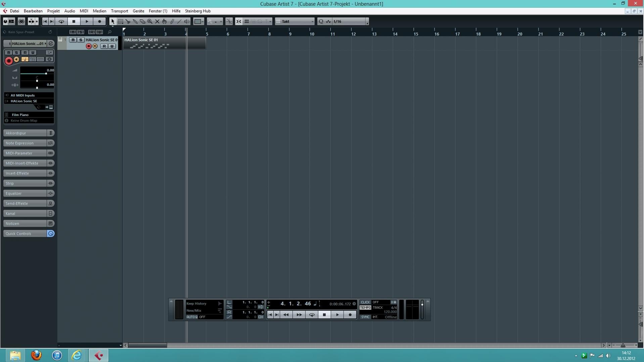Select the HALion Sonic SE 01 MIDI part
This screenshot has width=644, height=362.
point(165,43)
